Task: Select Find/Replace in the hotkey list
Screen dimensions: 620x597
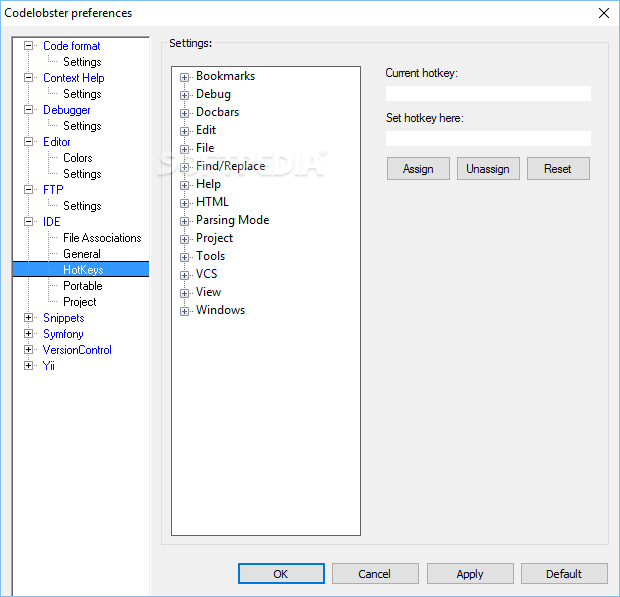Action: coord(231,166)
